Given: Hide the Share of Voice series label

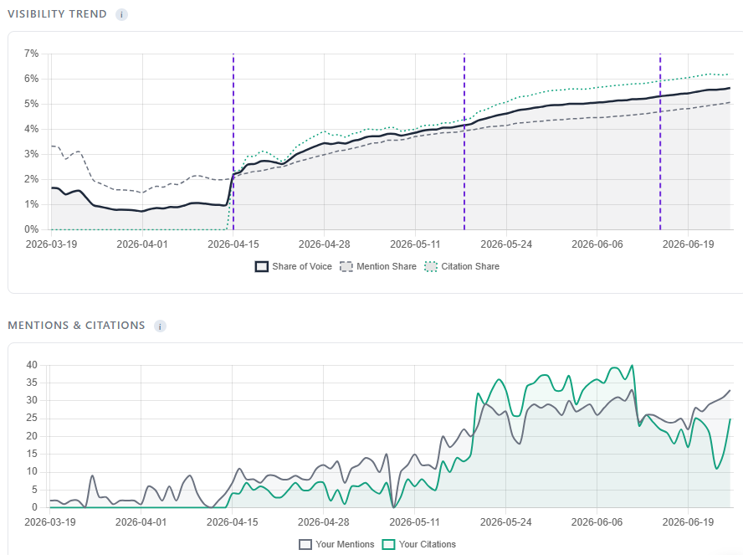Looking at the screenshot, I should (302, 266).
